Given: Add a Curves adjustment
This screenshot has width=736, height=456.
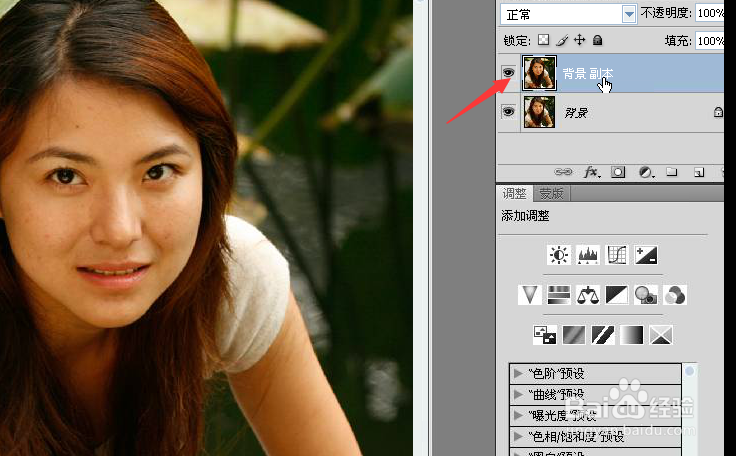Looking at the screenshot, I should pyautogui.click(x=617, y=255).
